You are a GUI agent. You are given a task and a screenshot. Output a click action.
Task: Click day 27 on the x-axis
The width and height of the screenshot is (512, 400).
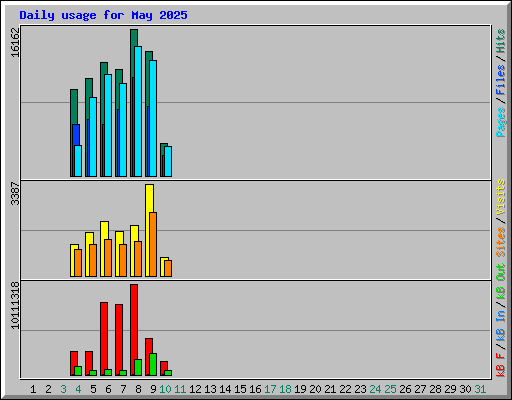pos(420,389)
